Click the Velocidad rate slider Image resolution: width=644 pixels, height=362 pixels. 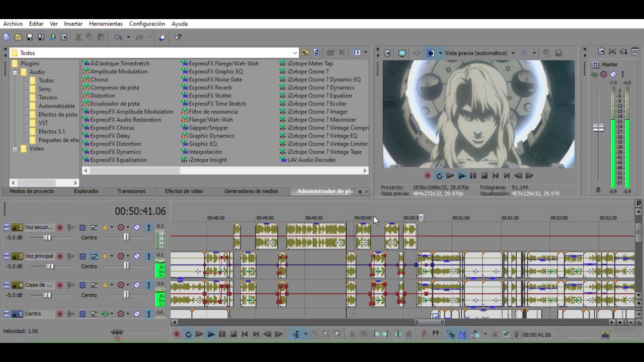click(117, 332)
